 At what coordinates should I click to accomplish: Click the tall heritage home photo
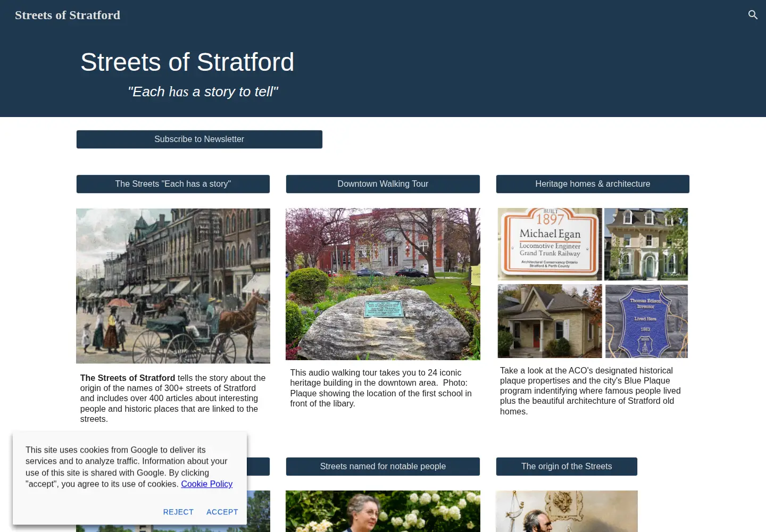tap(646, 244)
